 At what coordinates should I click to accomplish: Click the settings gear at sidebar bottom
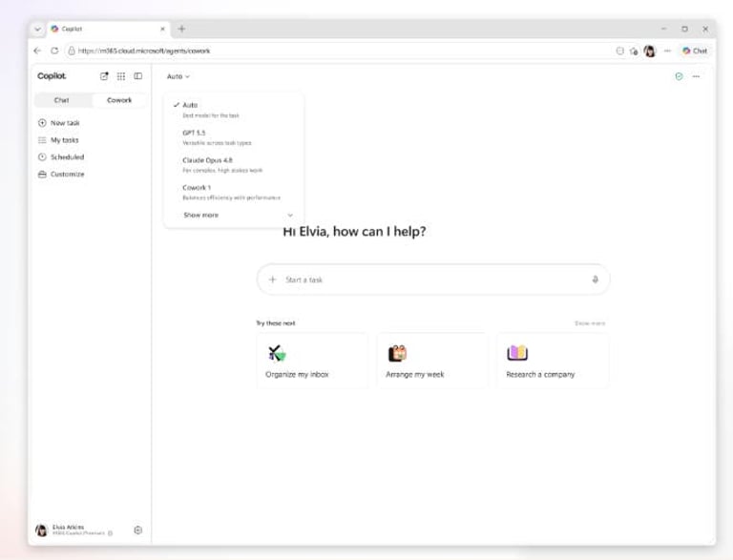137,530
